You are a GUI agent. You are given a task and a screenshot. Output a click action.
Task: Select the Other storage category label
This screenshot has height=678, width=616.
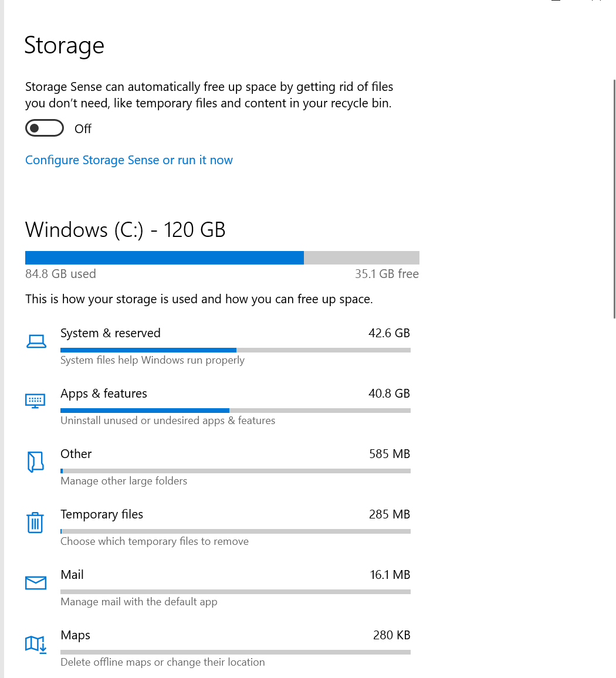76,453
